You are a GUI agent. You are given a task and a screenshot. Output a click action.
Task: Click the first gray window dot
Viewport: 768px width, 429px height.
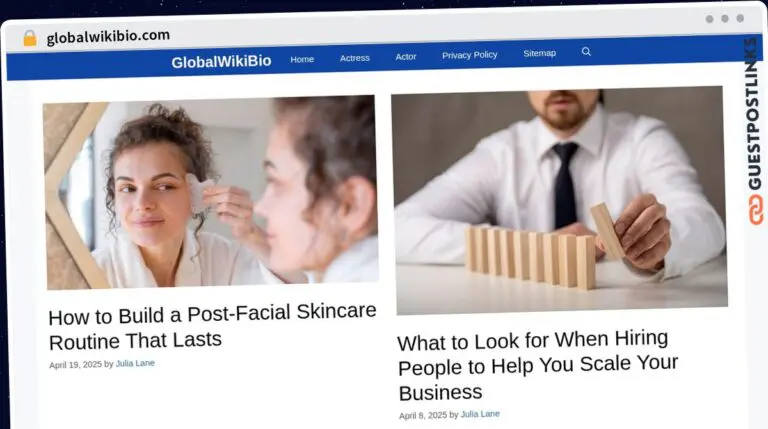[709, 19]
